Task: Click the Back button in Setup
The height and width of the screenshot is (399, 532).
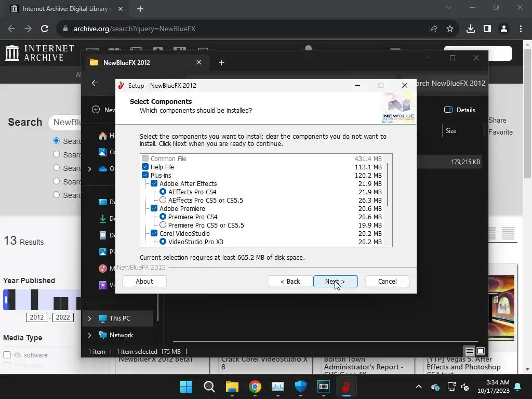Action: point(290,281)
